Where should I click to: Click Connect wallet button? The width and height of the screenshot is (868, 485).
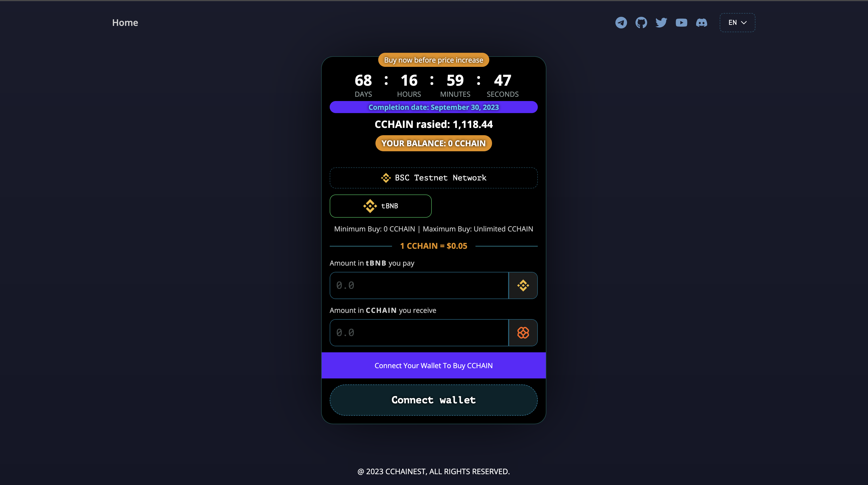433,400
